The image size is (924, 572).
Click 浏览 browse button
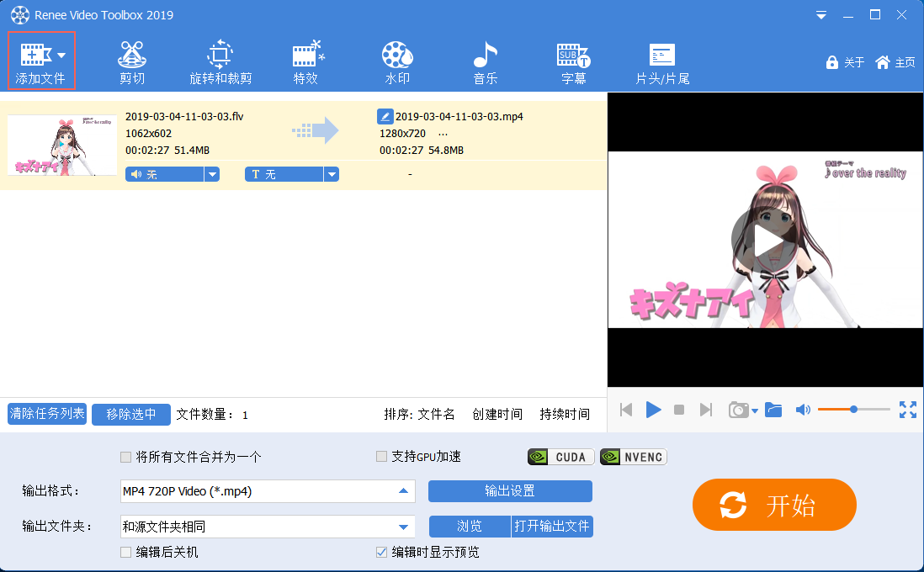pos(470,526)
